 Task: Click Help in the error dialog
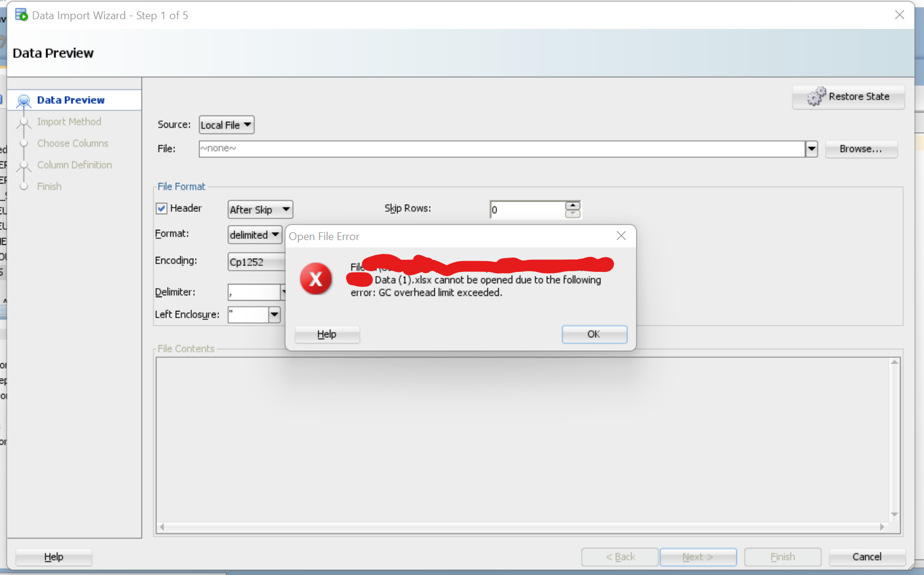327,334
